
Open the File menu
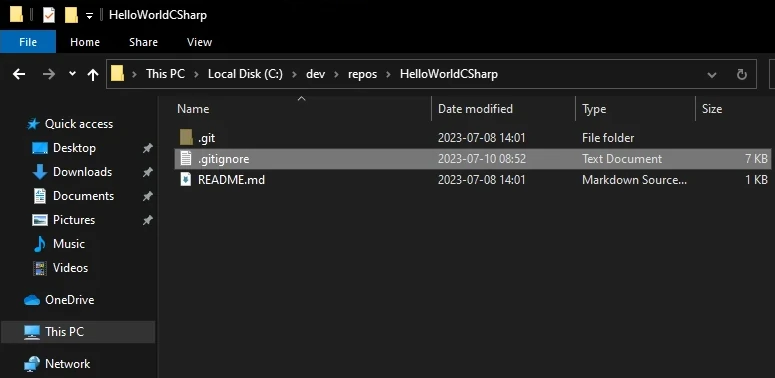(28, 42)
